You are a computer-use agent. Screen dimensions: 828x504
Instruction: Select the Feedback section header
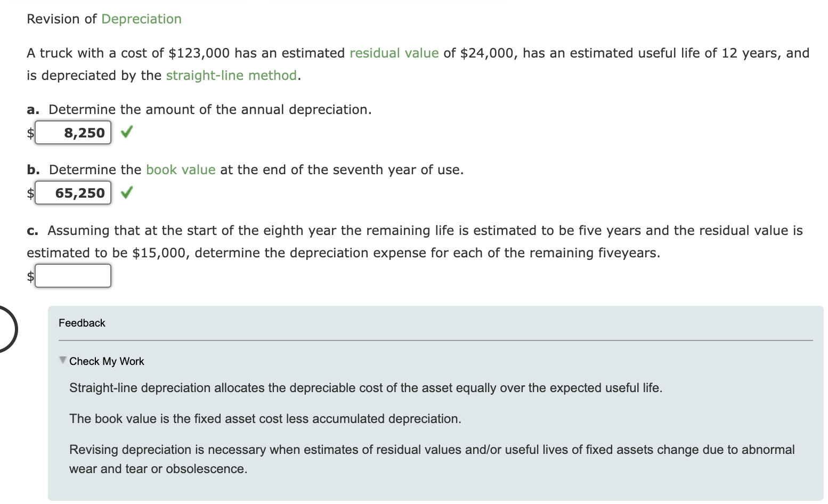click(x=82, y=322)
